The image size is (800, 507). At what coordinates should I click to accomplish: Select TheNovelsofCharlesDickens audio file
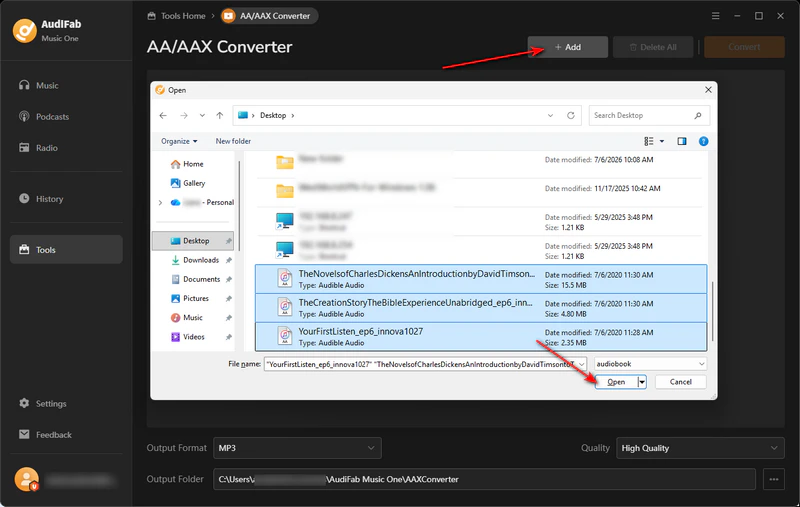click(481, 279)
